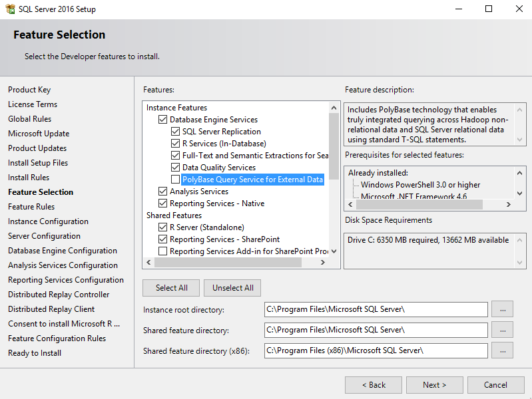Click Ready to Install step
The width and height of the screenshot is (532, 399).
(35, 353)
